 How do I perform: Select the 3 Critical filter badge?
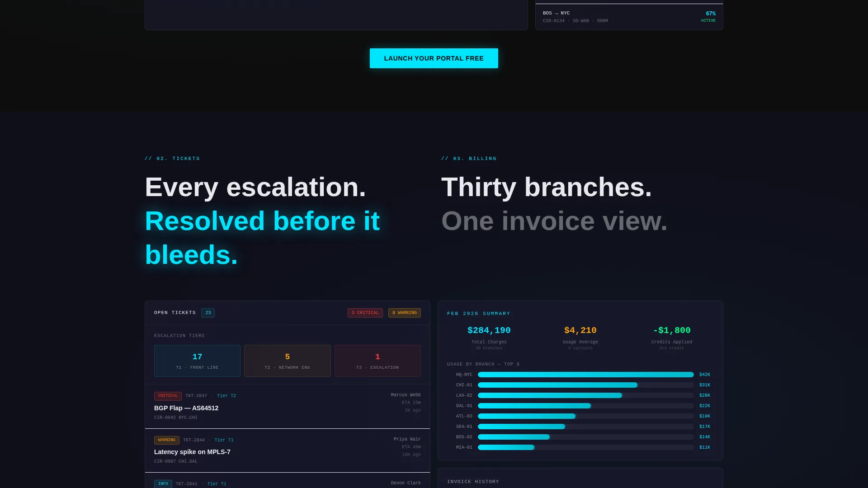365,313
